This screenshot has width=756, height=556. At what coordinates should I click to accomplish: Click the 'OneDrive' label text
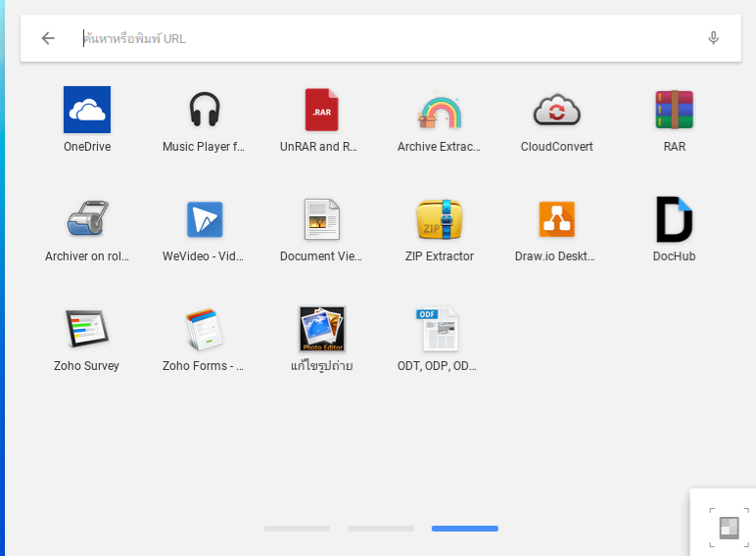pyautogui.click(x=87, y=147)
